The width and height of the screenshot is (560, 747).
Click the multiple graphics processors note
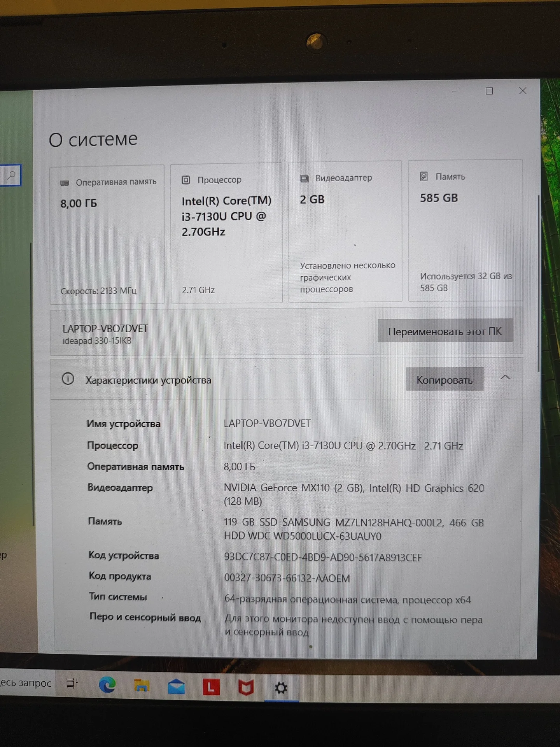[347, 277]
